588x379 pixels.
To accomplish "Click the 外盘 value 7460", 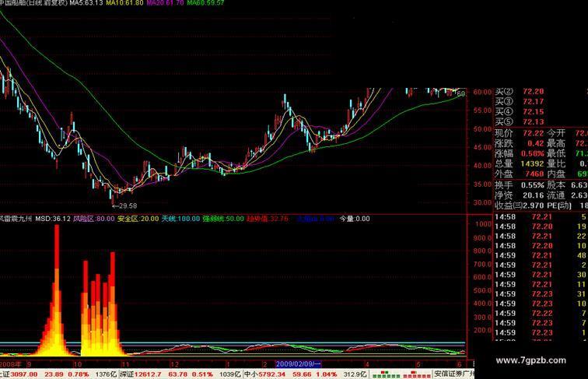I will coord(534,174).
